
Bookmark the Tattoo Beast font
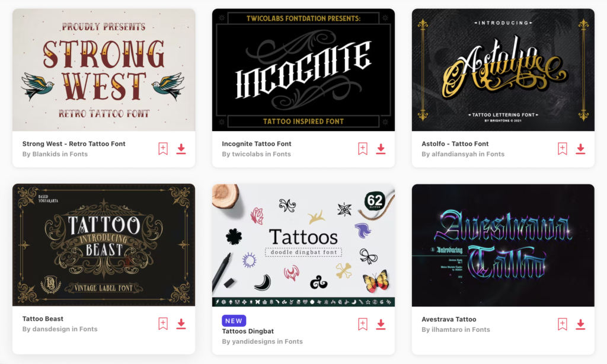(x=163, y=324)
